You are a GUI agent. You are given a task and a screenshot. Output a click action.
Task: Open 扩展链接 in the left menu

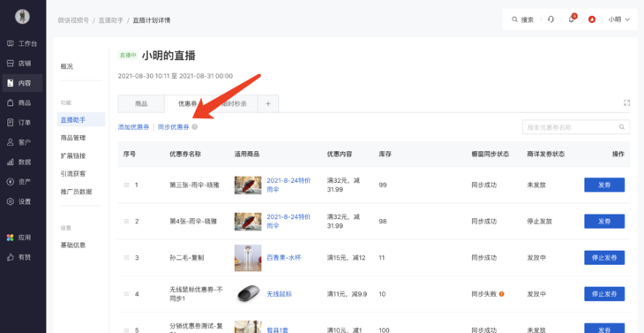(x=73, y=155)
